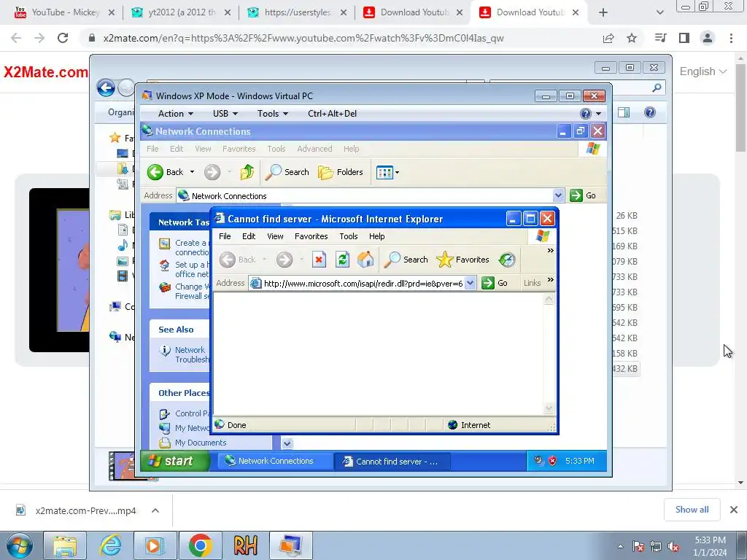Screen dimensions: 747x560
Task: Open Search in Network Connections toolbar
Action: click(x=287, y=172)
